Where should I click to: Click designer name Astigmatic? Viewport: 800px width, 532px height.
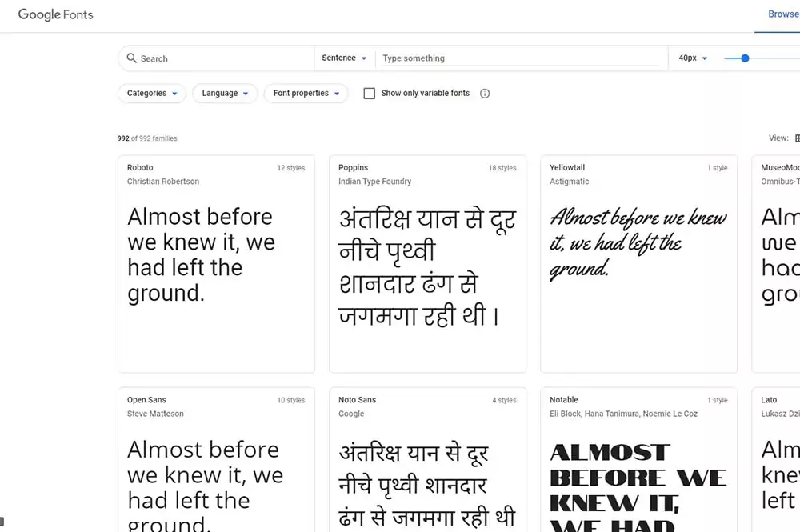570,181
